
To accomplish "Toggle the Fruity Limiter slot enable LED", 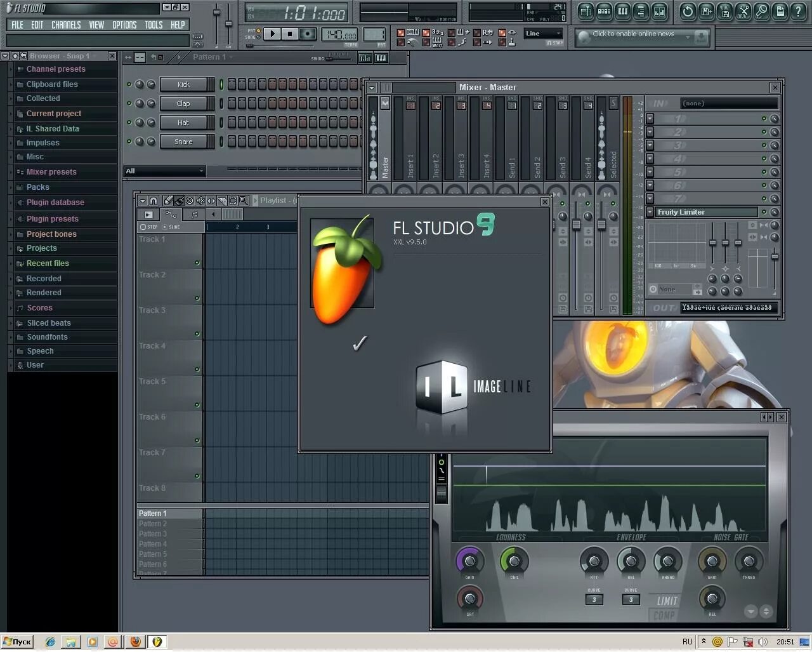I will coord(764,212).
